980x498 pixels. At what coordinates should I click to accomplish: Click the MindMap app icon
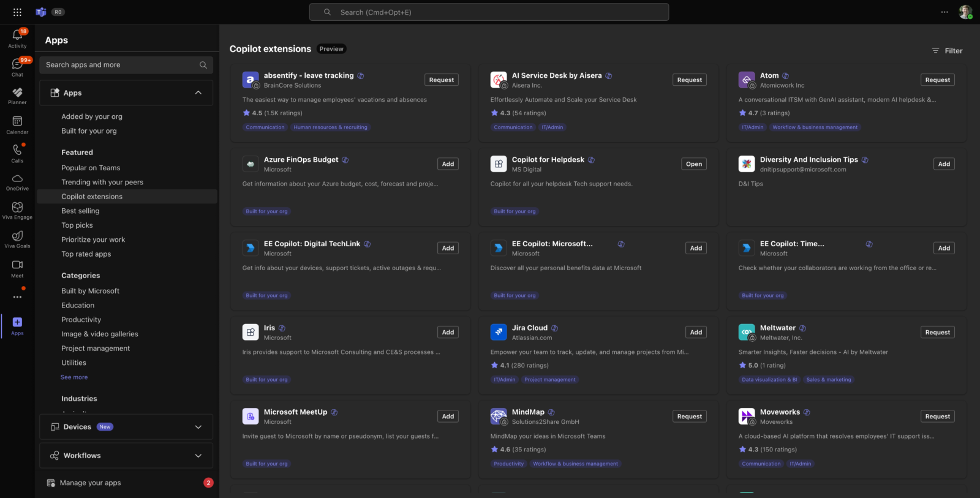point(499,416)
